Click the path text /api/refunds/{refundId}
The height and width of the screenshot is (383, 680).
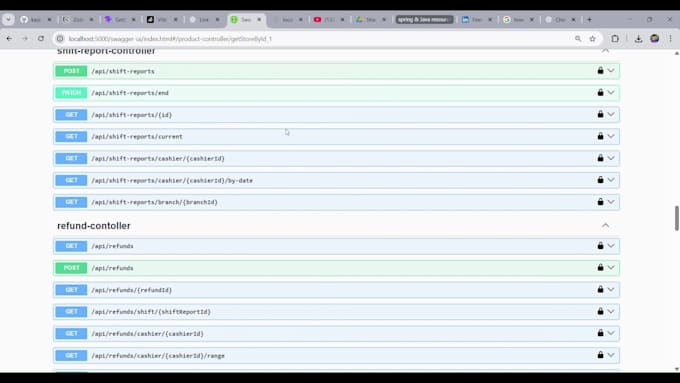[131, 290]
